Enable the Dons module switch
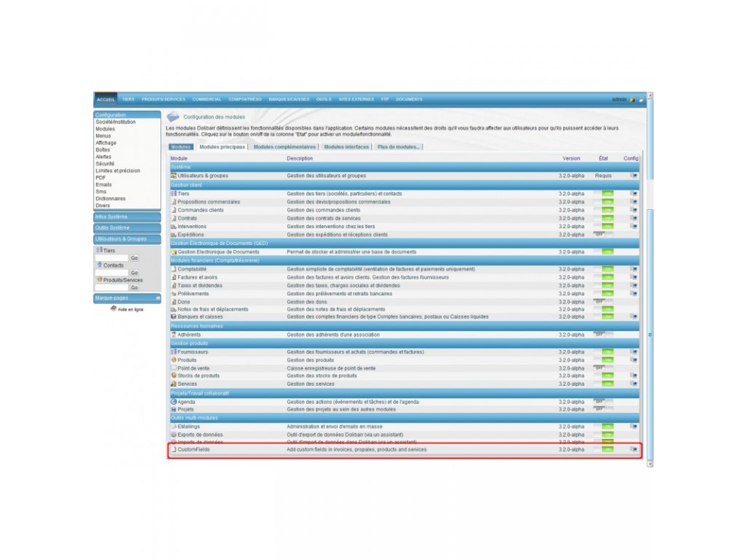Screen dimensions: 747x560 click(x=603, y=302)
